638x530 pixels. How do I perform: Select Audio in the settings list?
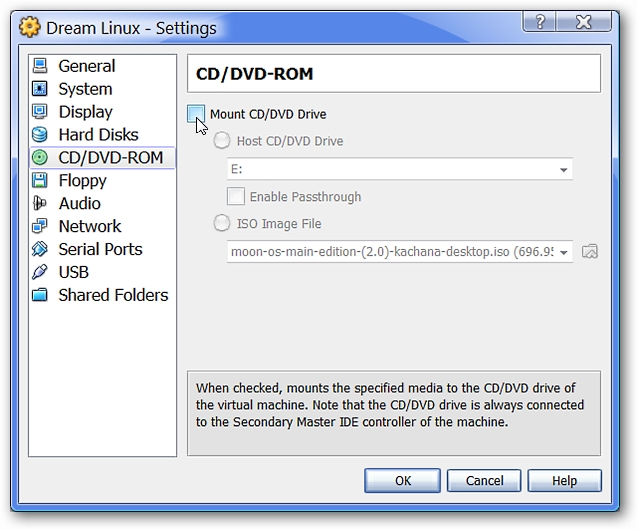[103, 203]
